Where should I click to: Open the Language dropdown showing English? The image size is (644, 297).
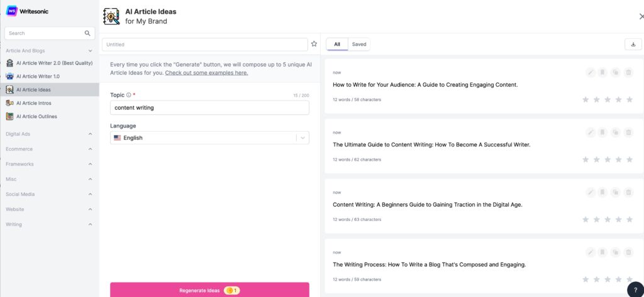[x=209, y=138]
